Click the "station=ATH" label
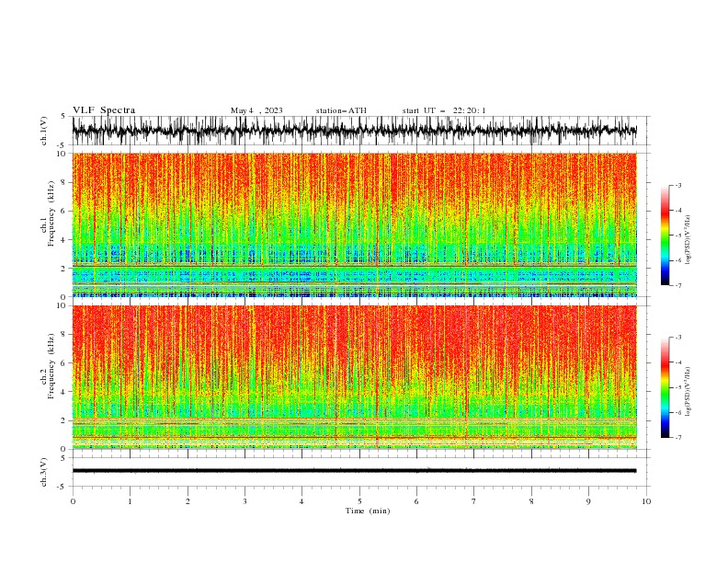The width and height of the screenshot is (728, 563). point(341,110)
